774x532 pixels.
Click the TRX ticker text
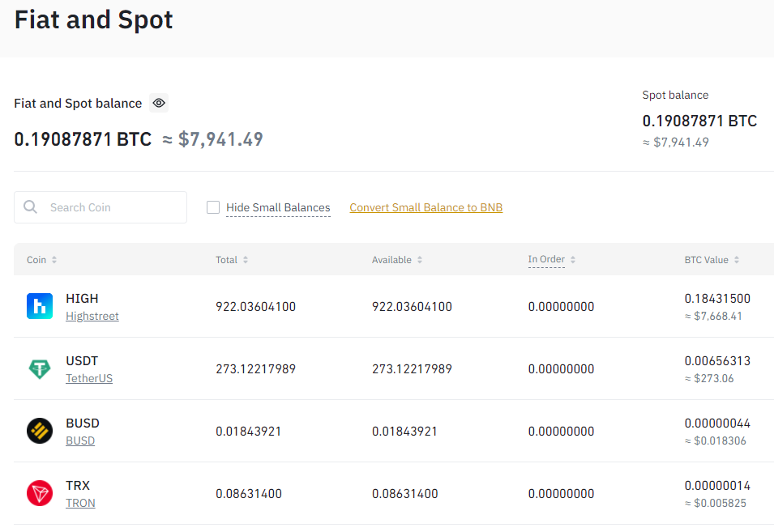coord(78,486)
